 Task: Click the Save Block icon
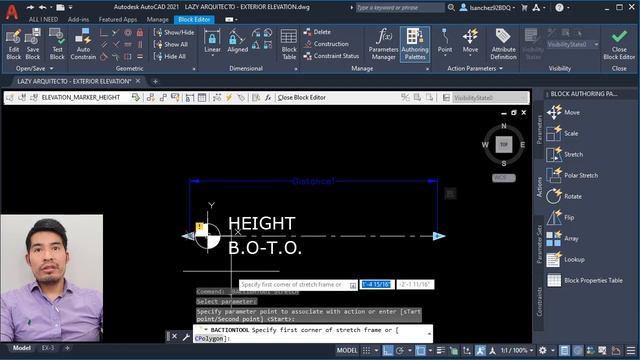[x=33, y=44]
